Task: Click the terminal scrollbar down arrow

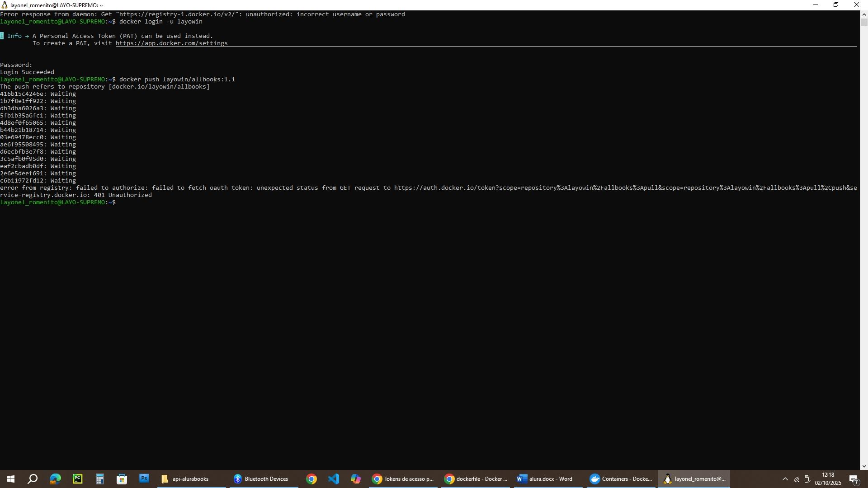Action: [864, 466]
